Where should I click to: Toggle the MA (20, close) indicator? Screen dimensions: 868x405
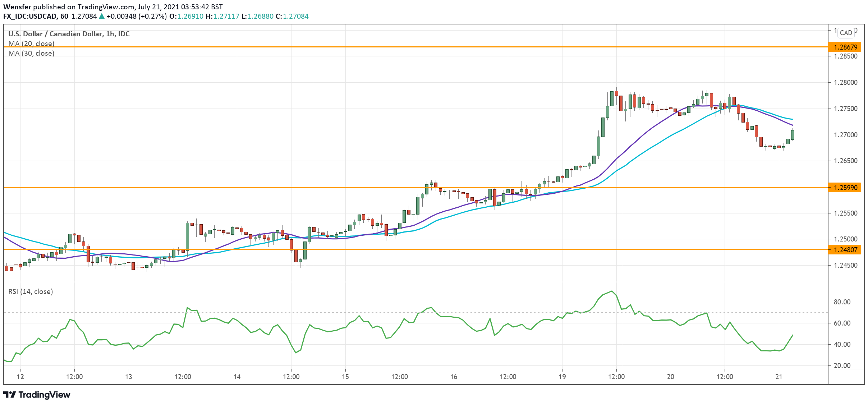click(x=31, y=43)
